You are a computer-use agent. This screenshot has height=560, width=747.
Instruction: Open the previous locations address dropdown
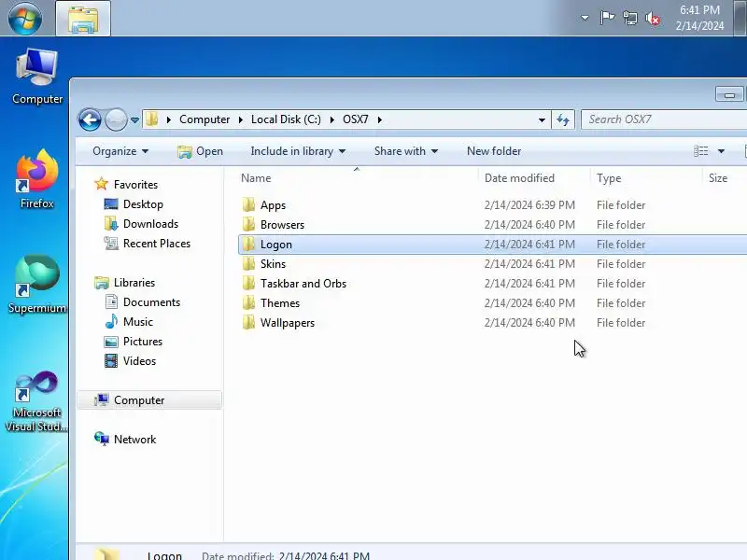542,120
